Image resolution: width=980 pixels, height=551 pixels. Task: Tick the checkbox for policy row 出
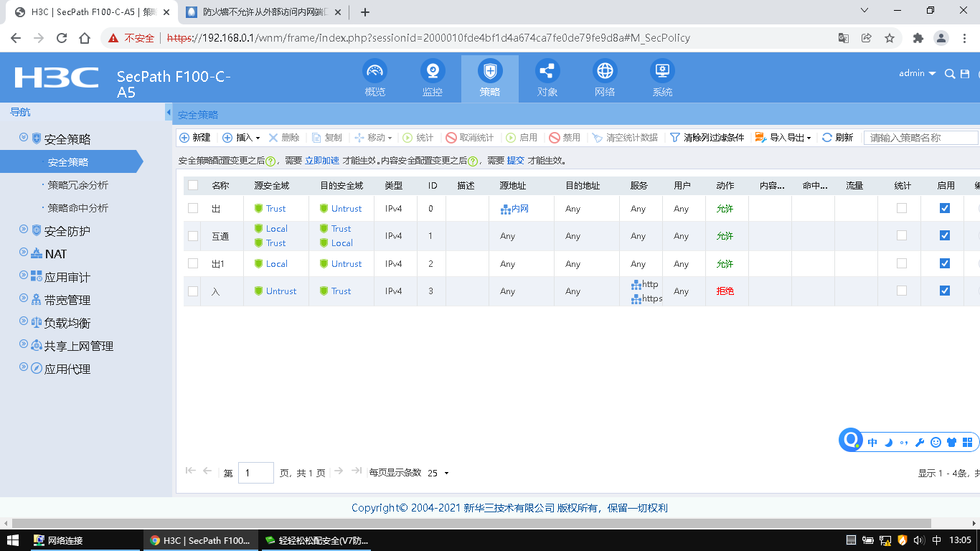click(193, 208)
